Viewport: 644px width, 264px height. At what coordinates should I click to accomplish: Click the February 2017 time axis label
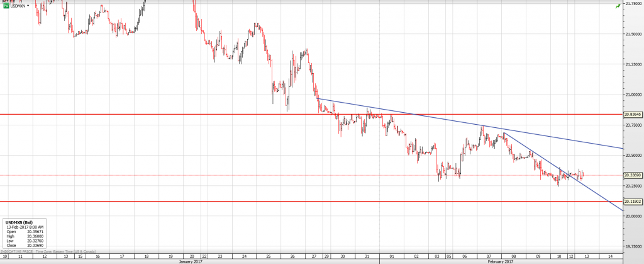[x=500, y=261]
